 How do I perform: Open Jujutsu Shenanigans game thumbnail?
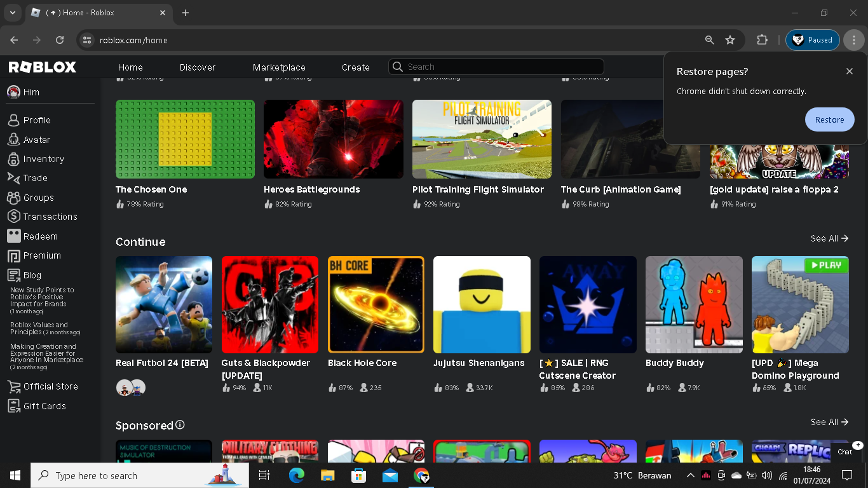click(482, 304)
